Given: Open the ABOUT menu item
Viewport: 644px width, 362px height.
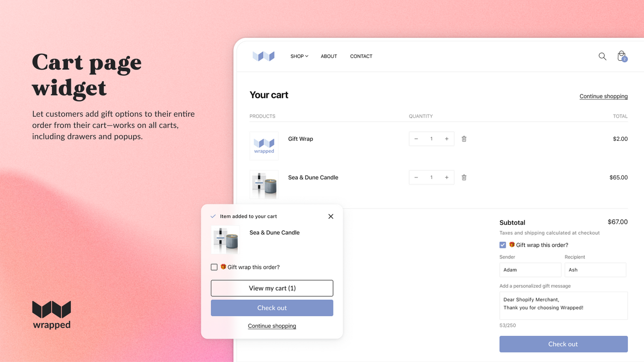Looking at the screenshot, I should pyautogui.click(x=329, y=56).
